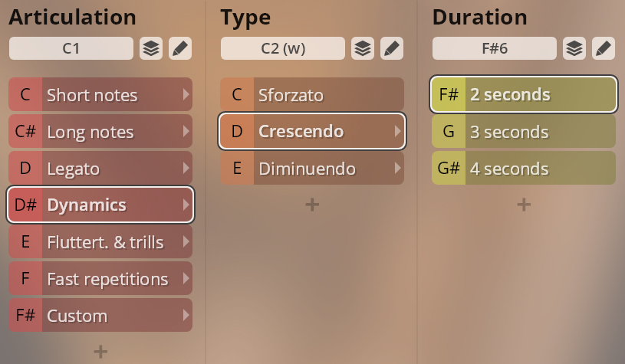Click the Articulation pencil edit icon

pyautogui.click(x=180, y=48)
